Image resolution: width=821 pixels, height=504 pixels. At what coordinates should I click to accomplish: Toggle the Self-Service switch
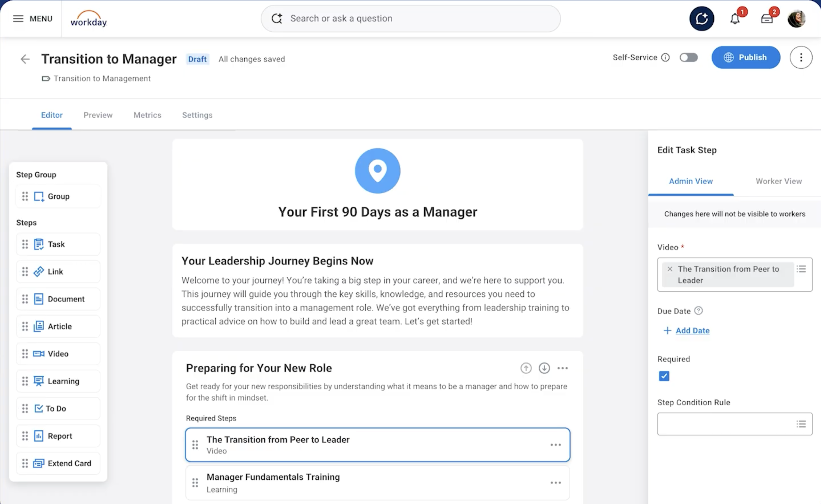689,57
